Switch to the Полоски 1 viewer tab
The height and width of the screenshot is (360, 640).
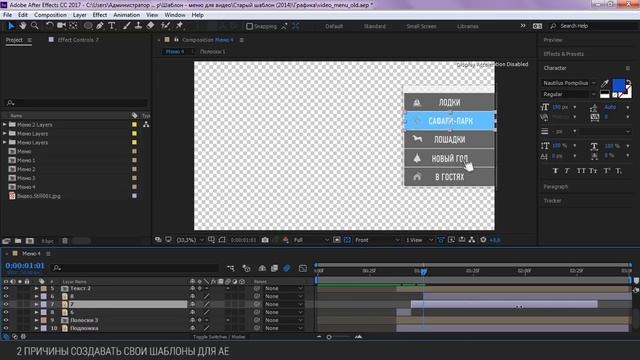pos(213,52)
